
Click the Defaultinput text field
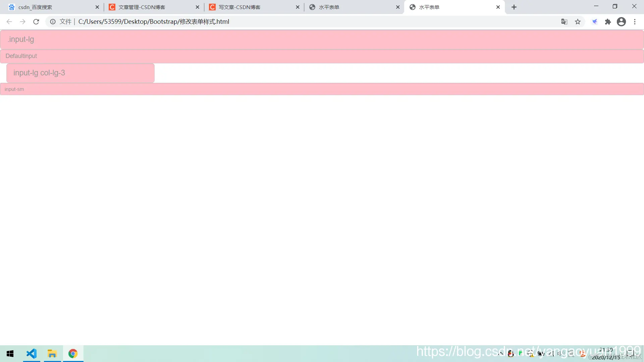tap(322, 56)
